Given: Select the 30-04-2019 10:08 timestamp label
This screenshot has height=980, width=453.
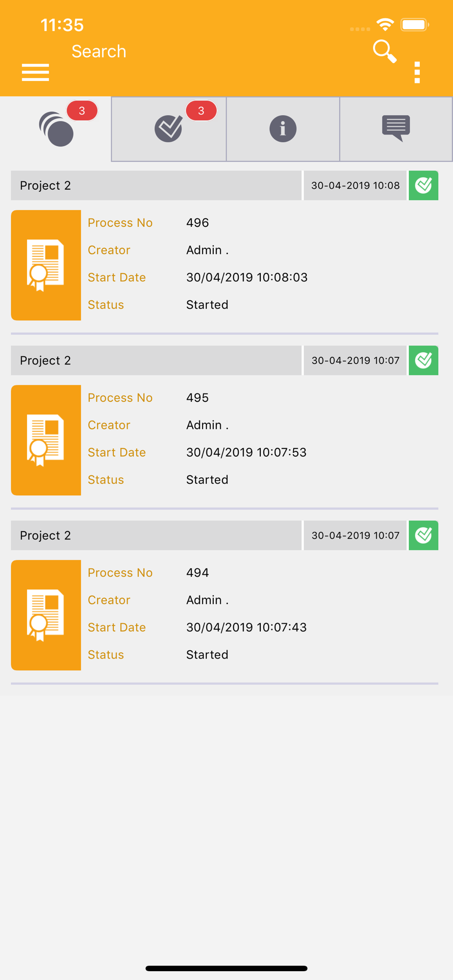Looking at the screenshot, I should tap(355, 185).
